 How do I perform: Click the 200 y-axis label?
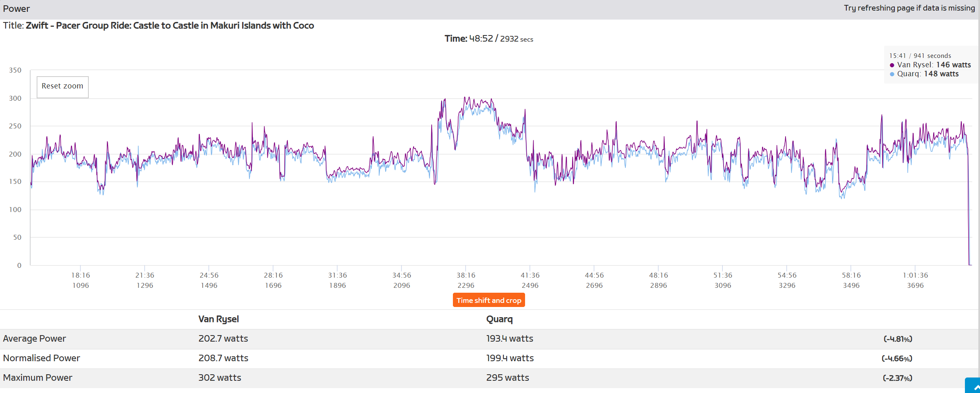15,155
